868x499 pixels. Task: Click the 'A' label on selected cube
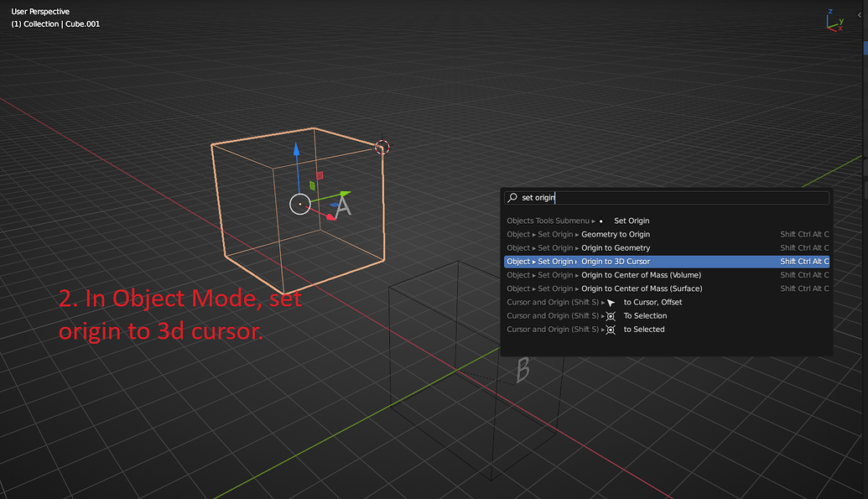343,206
